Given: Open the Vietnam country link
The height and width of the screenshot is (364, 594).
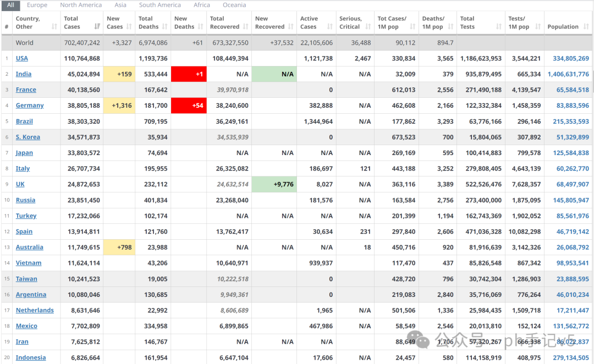Looking at the screenshot, I should [x=29, y=263].
